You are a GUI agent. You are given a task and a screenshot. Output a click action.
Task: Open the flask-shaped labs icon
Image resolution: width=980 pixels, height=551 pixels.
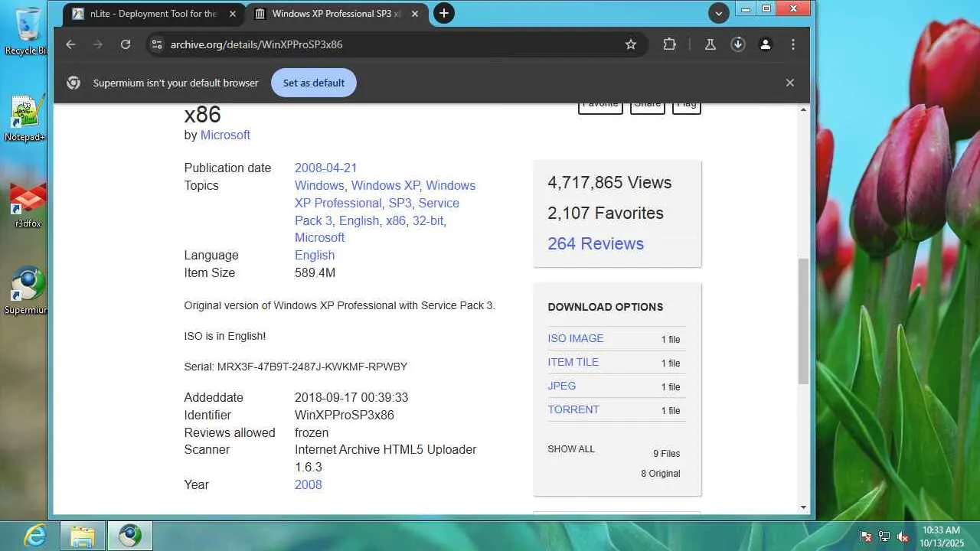coord(710,44)
